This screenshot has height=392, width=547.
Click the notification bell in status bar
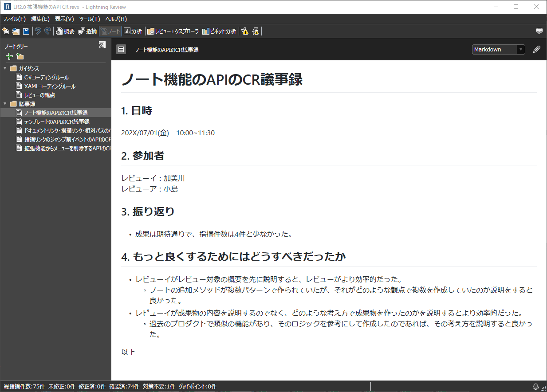point(536,386)
